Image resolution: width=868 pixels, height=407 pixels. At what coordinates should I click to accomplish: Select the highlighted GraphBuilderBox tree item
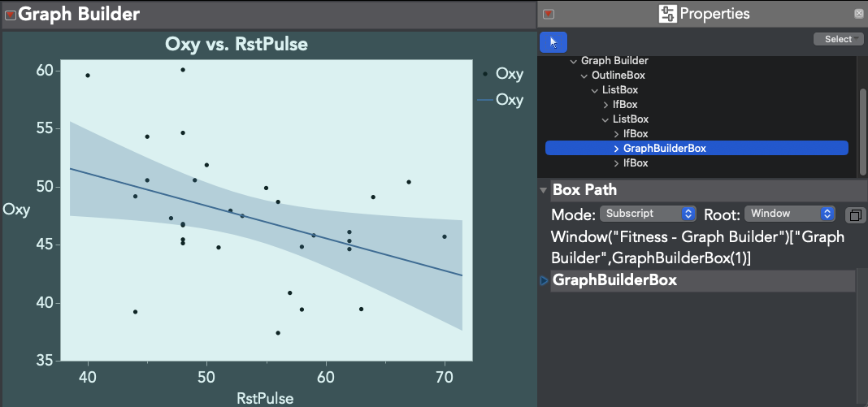(664, 149)
